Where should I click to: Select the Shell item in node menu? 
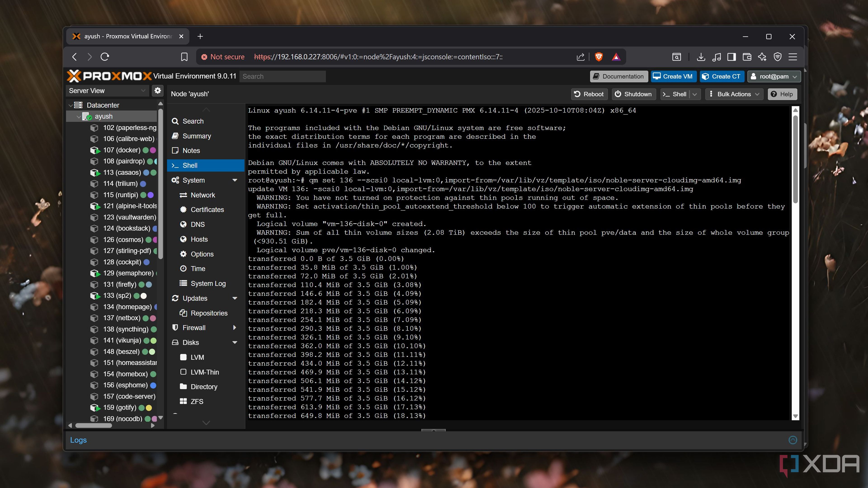pos(205,165)
